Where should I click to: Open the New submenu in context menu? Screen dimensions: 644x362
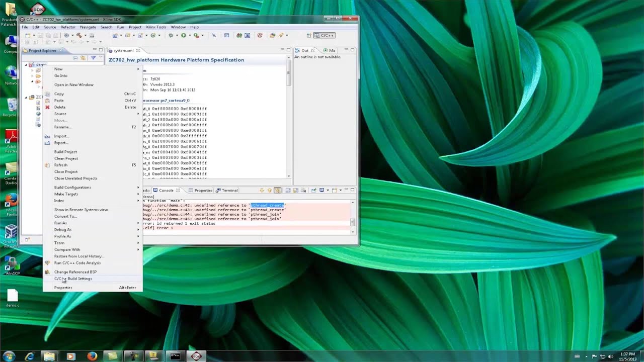pyautogui.click(x=93, y=69)
